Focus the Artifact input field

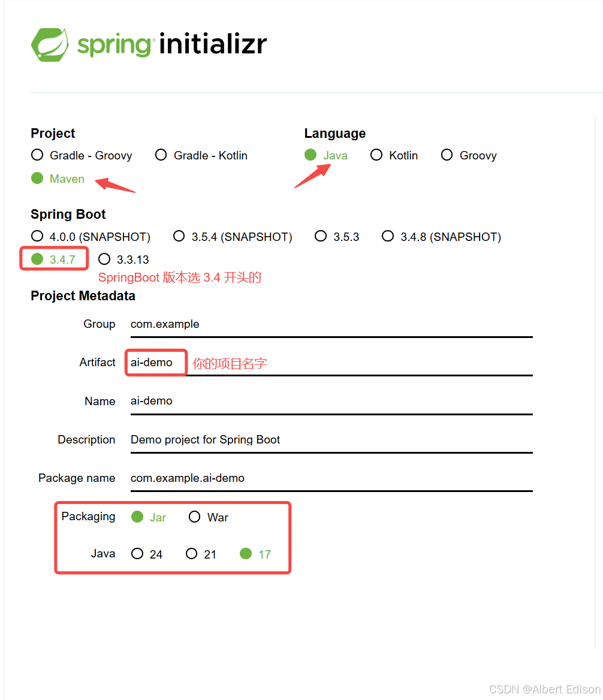pyautogui.click(x=331, y=363)
